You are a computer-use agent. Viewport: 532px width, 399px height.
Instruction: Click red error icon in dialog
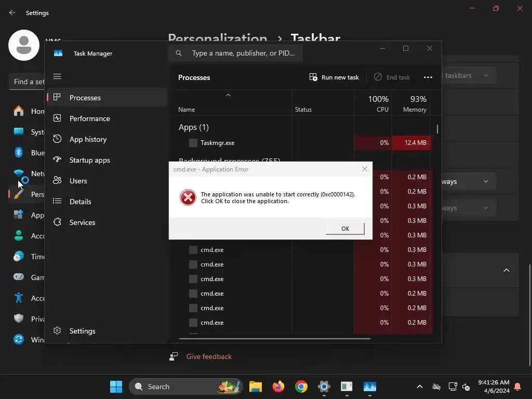pyautogui.click(x=188, y=197)
